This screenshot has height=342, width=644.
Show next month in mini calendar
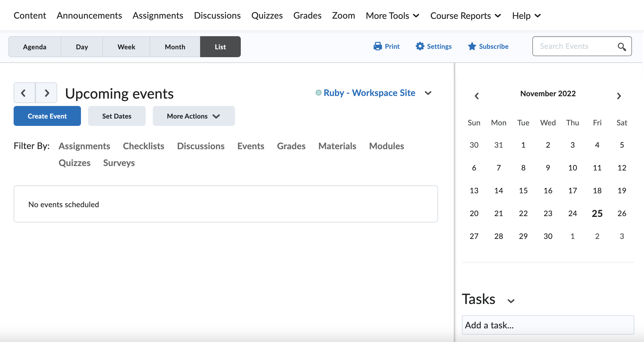tap(619, 96)
